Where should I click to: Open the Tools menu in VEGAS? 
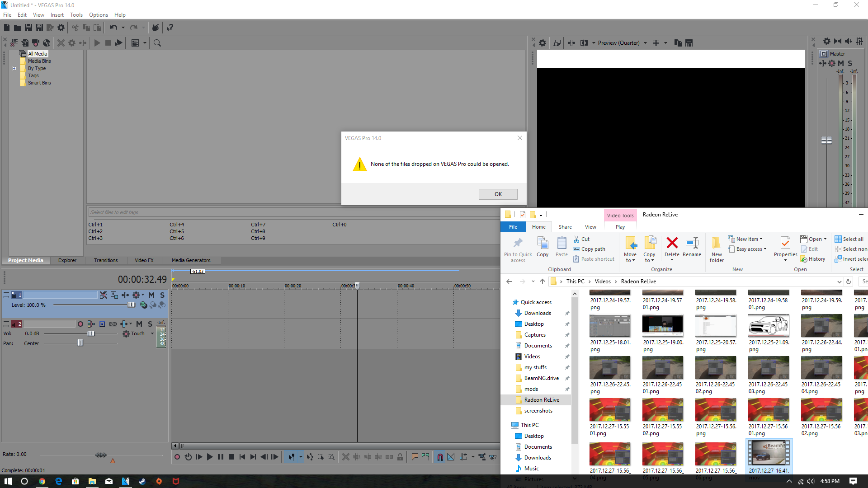pyautogui.click(x=76, y=15)
